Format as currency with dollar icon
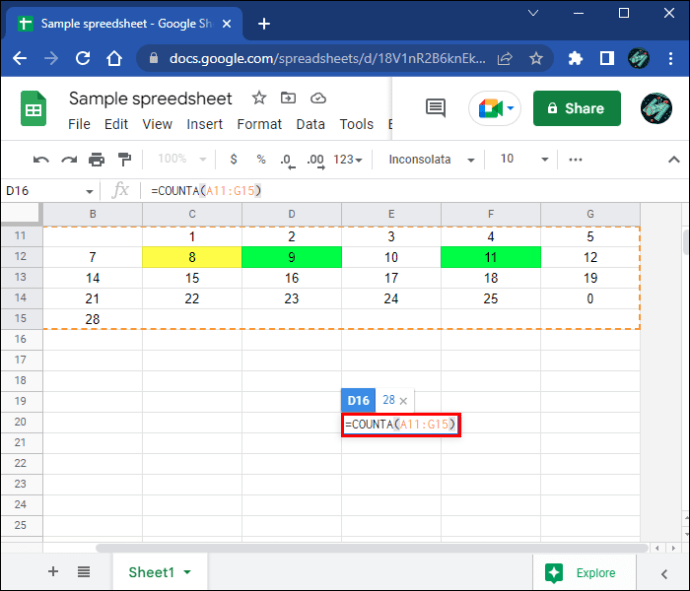 (234, 159)
